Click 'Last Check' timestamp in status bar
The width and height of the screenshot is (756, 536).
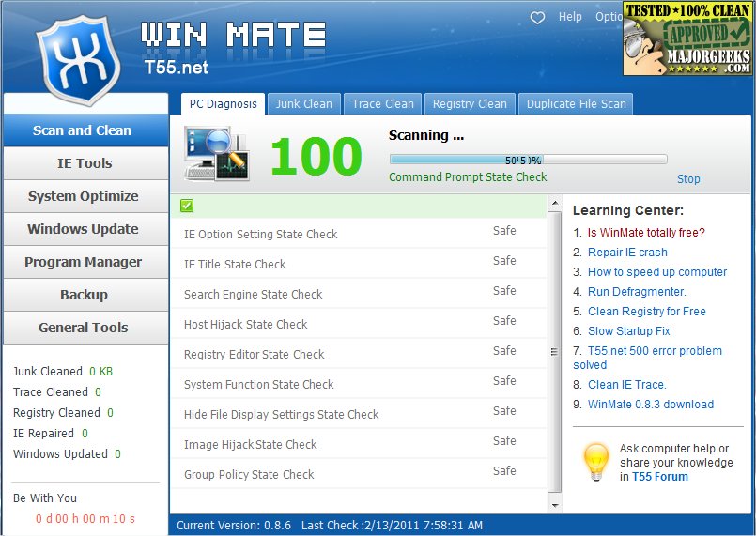(x=392, y=526)
